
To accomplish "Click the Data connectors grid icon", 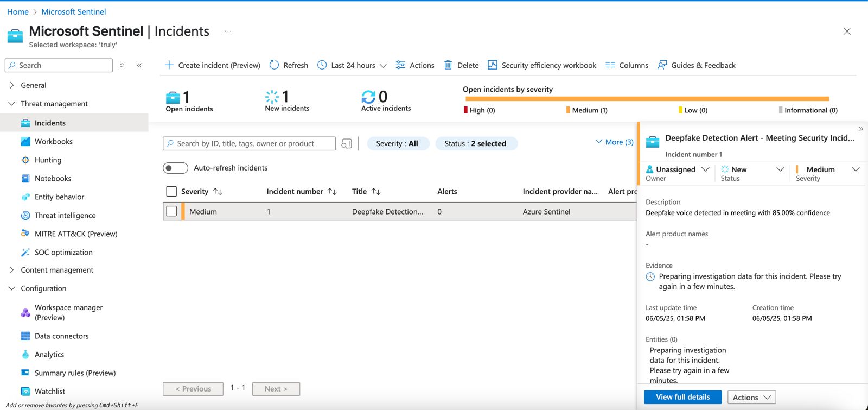I will [x=25, y=336].
